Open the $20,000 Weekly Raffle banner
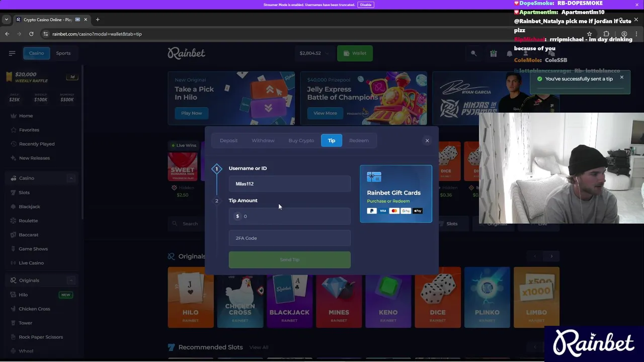The image size is (644, 362). pyautogui.click(x=41, y=77)
